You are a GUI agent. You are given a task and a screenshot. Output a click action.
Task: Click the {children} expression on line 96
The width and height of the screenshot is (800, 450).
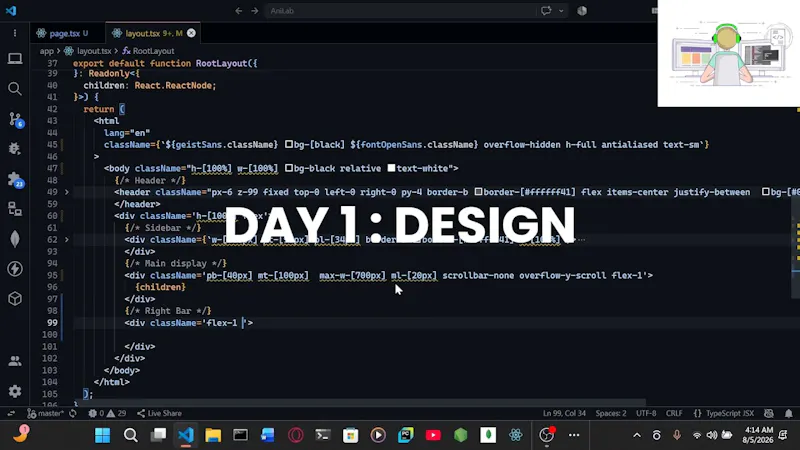pos(160,287)
